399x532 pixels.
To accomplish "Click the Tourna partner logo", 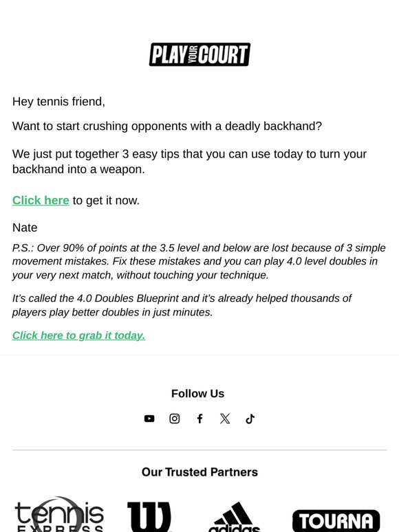I will [336, 520].
